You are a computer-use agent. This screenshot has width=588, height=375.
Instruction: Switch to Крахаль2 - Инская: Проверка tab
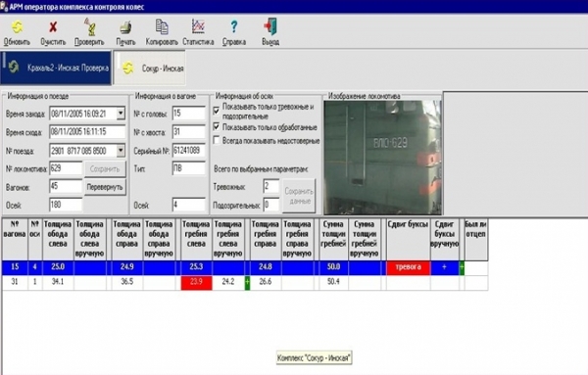56,68
